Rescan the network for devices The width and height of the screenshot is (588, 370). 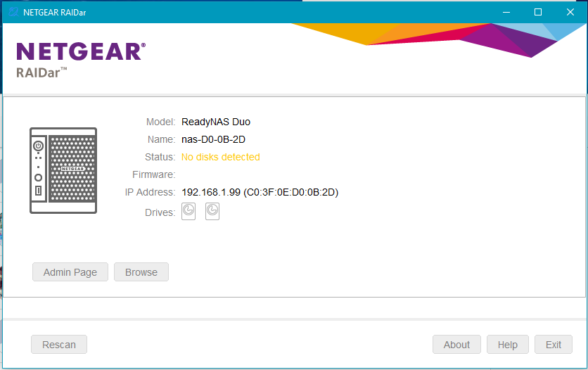(x=59, y=345)
